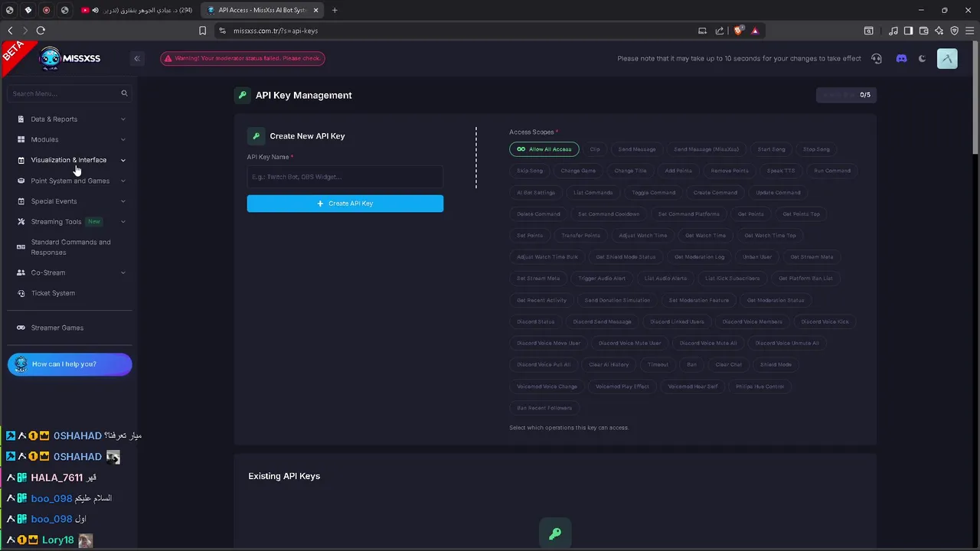Viewport: 980px width, 551px height.
Task: Click the Ticket System icon
Action: [21, 293]
